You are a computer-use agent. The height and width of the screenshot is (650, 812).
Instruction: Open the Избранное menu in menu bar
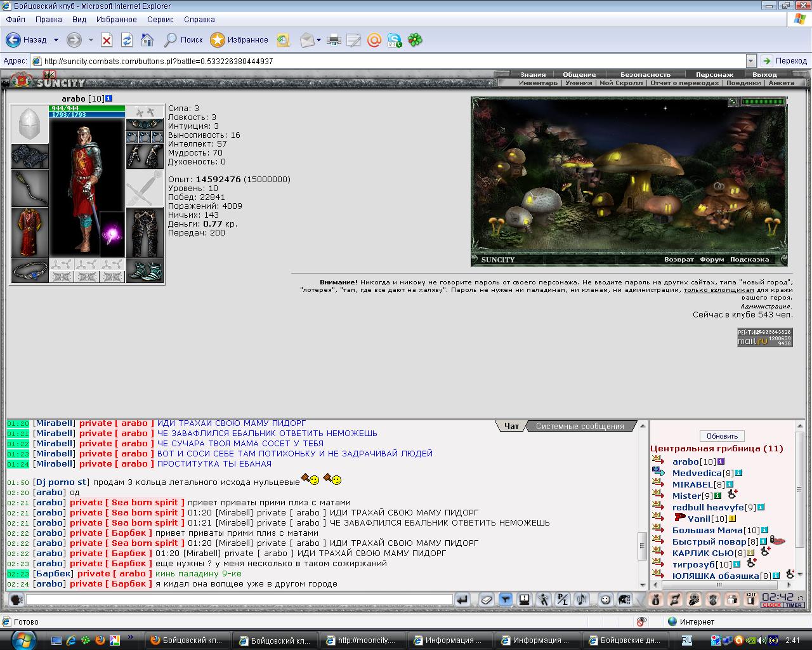[x=117, y=20]
